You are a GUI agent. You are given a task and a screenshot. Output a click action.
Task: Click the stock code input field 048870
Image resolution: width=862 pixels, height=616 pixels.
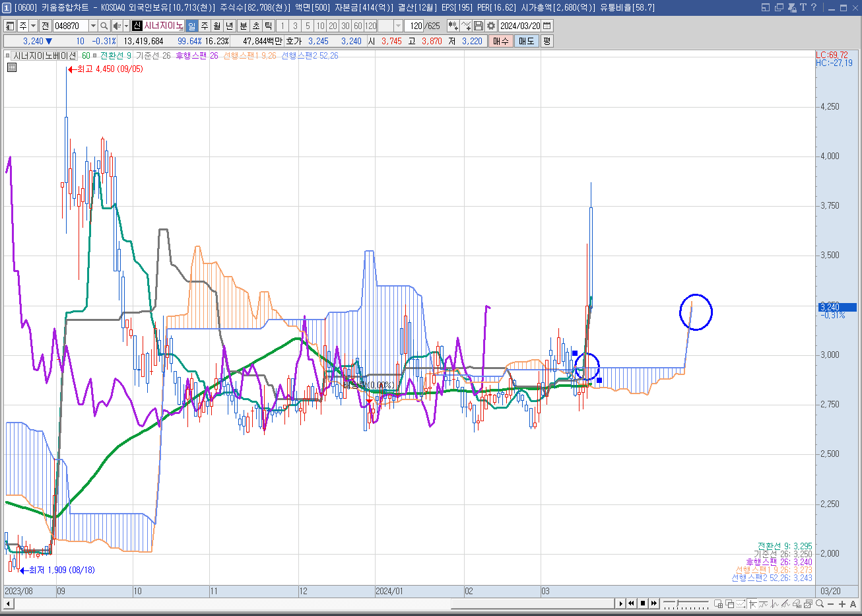[x=71, y=26]
